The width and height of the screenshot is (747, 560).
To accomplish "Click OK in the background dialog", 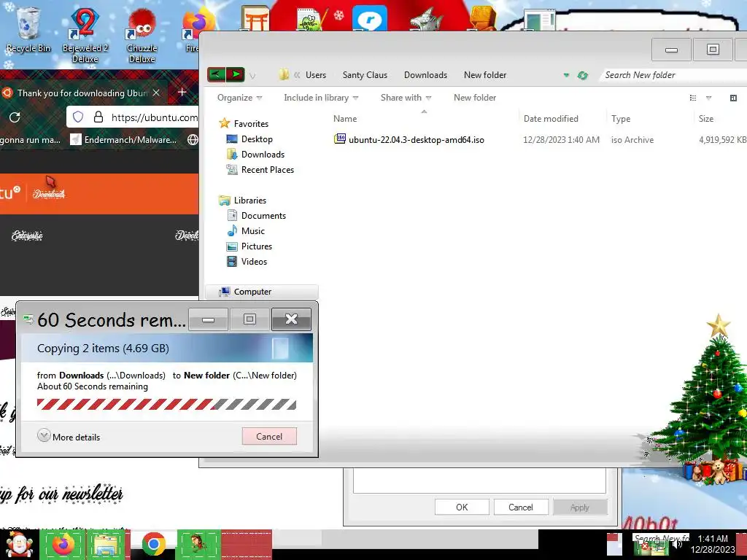I will 462,507.
